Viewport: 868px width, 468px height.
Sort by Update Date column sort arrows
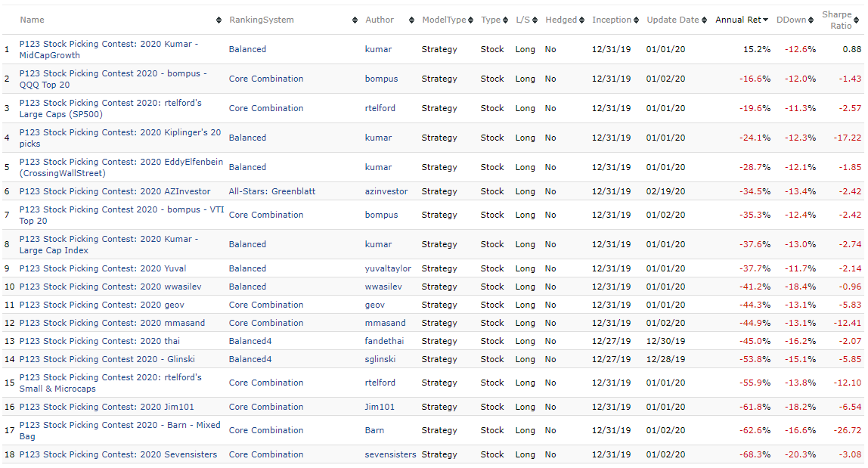point(704,20)
